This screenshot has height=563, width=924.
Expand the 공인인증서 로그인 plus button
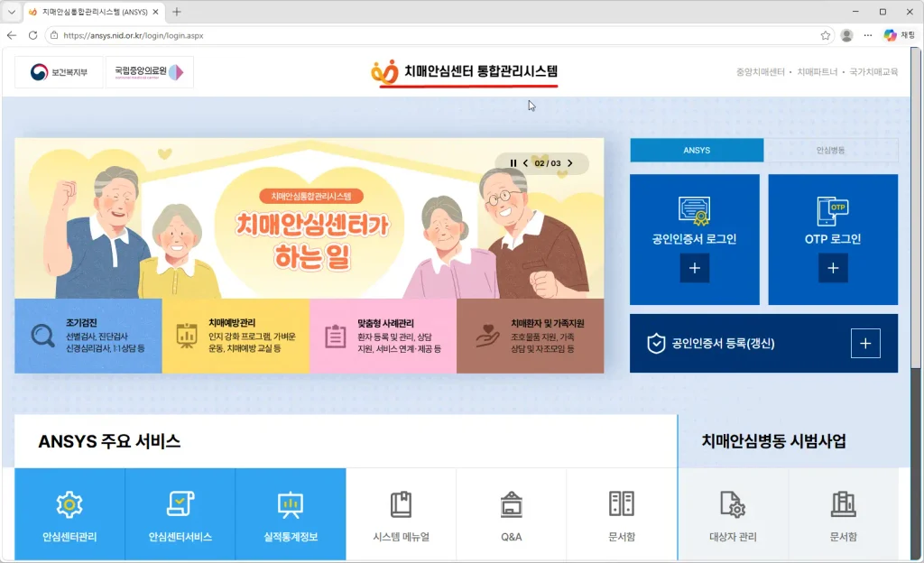pyautogui.click(x=695, y=268)
